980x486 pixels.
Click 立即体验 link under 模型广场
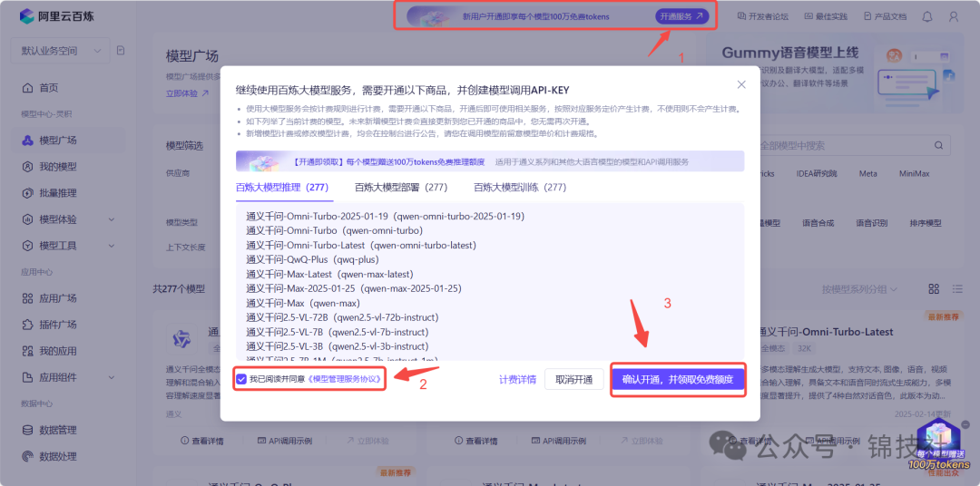187,93
